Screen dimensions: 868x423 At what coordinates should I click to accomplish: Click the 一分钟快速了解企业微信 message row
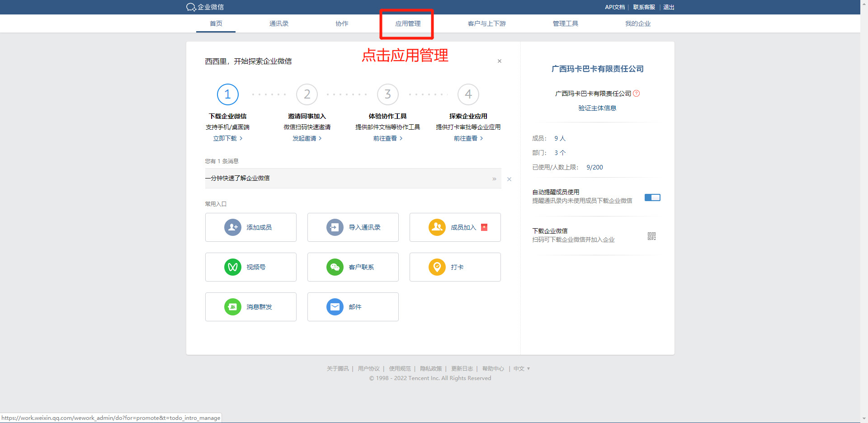click(353, 179)
